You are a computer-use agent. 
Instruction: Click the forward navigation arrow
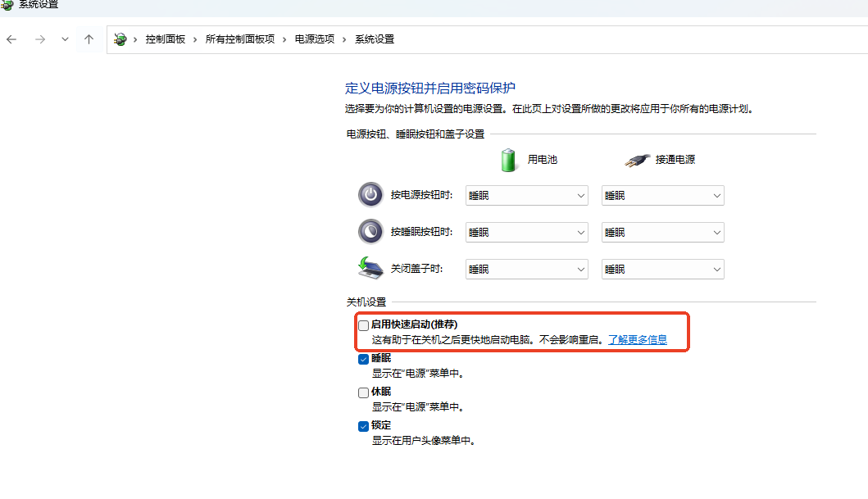point(39,39)
